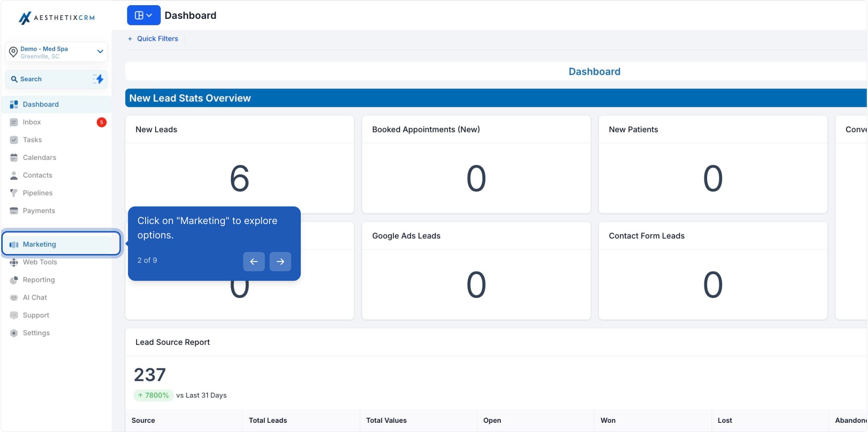Click the '2 of 9' tour step counter
The height and width of the screenshot is (432, 868).
[147, 260]
